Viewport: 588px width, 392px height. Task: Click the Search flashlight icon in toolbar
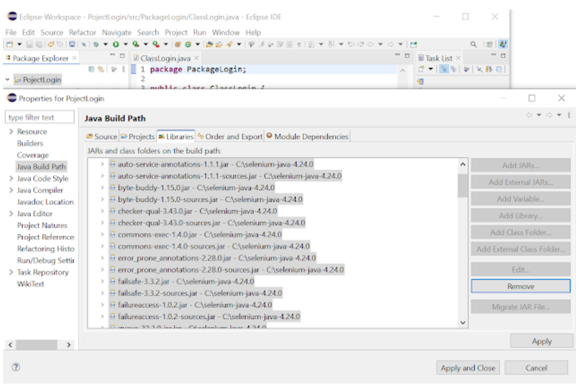tap(229, 44)
